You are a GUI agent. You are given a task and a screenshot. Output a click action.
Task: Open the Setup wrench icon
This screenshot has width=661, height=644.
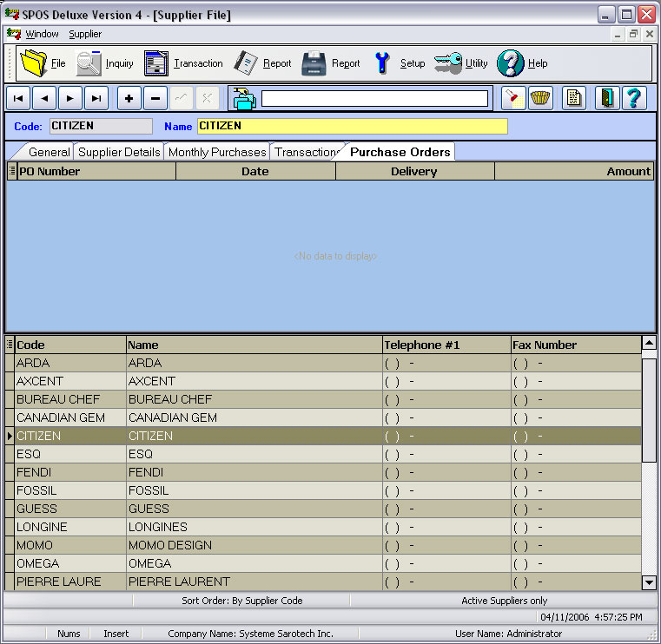tap(382, 63)
